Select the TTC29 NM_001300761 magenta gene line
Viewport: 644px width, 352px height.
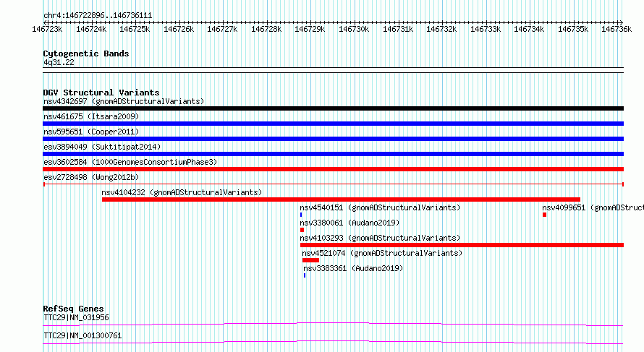[333, 343]
